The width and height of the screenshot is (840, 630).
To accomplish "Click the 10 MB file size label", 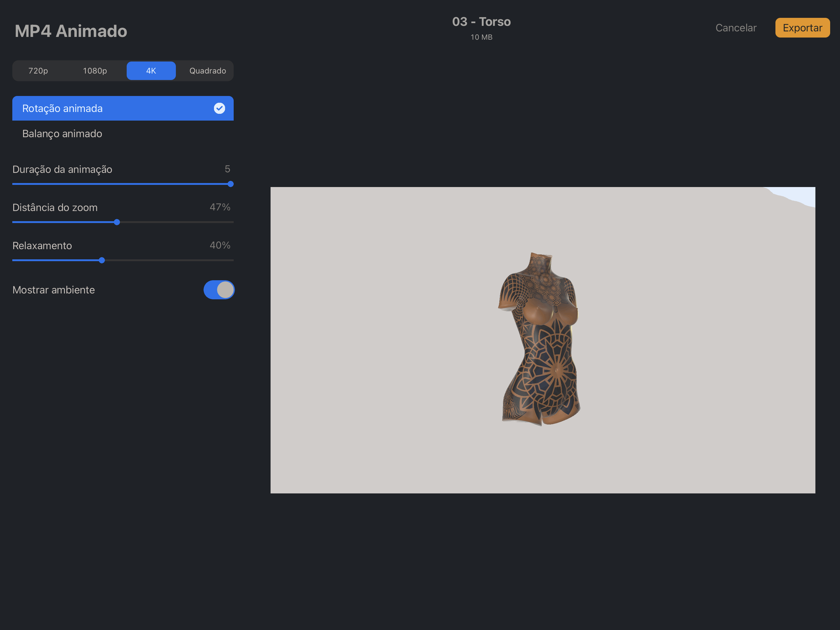I will 481,37.
